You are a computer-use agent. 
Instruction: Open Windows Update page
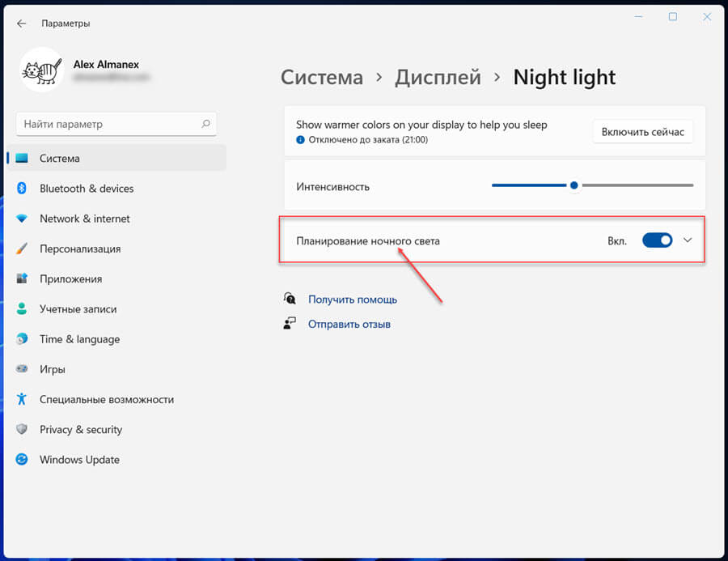pos(116,459)
